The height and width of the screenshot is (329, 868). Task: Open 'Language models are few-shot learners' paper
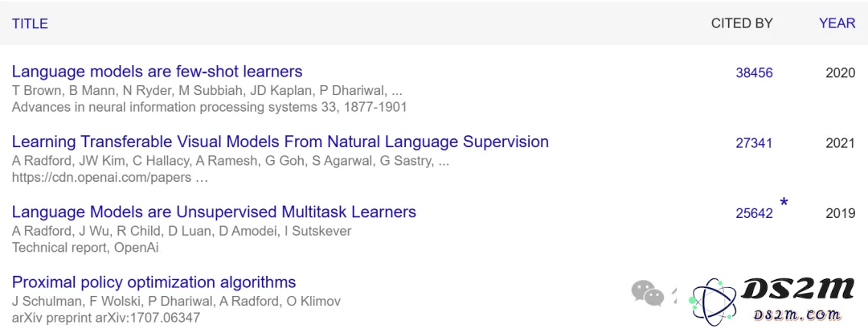[x=158, y=72]
